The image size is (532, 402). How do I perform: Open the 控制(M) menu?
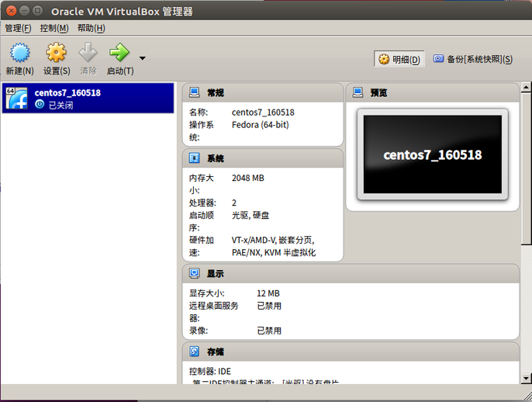54,28
